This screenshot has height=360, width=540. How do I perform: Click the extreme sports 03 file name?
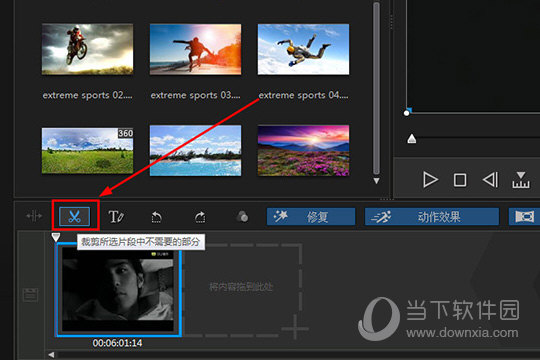pos(195,95)
